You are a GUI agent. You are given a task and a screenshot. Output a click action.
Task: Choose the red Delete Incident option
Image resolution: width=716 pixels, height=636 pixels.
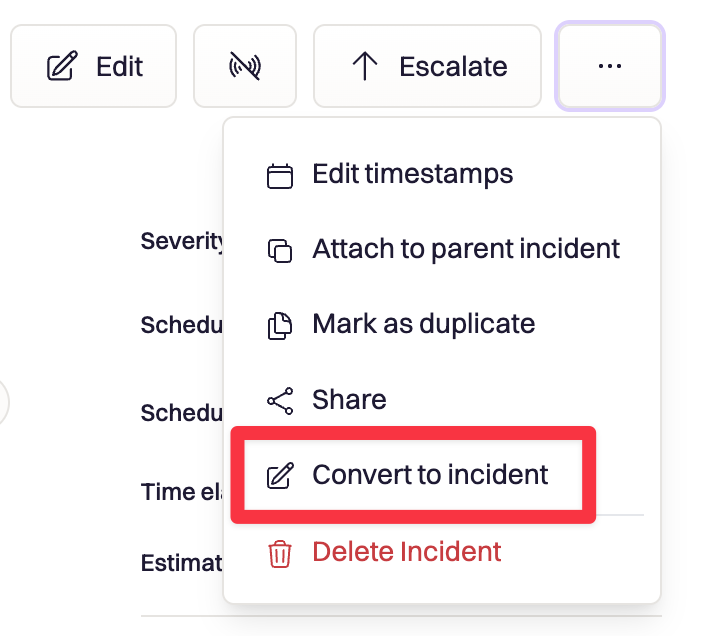[406, 552]
